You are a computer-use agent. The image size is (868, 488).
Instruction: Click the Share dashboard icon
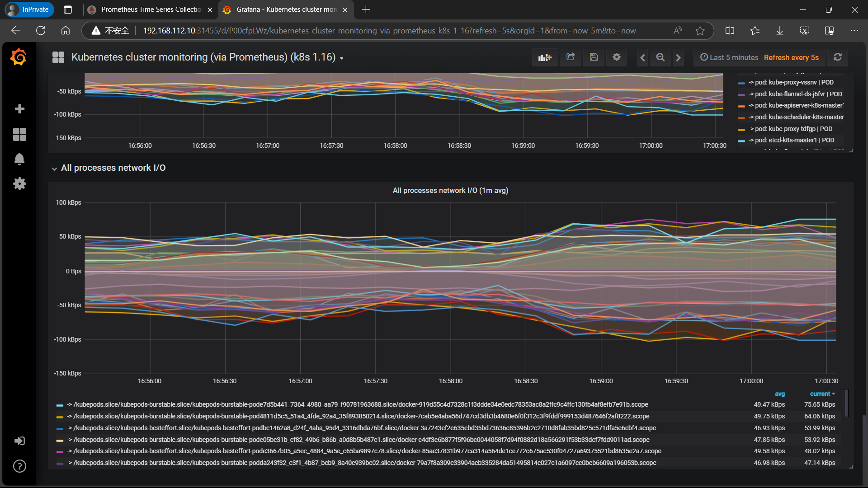coord(571,57)
